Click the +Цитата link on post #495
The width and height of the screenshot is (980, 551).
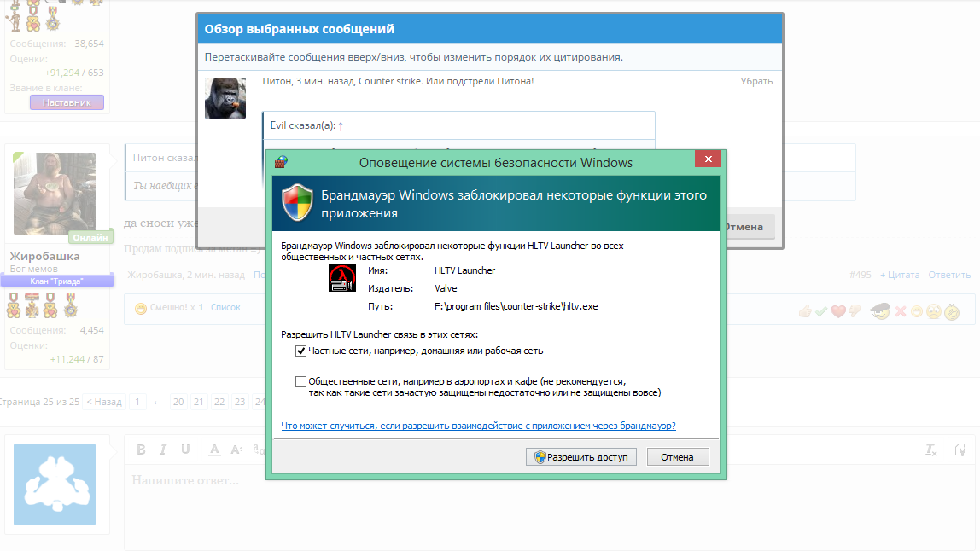coord(900,275)
